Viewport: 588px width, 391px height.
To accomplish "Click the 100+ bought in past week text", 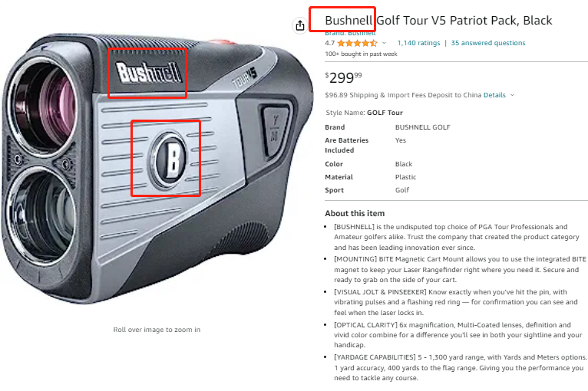I will coord(361,54).
